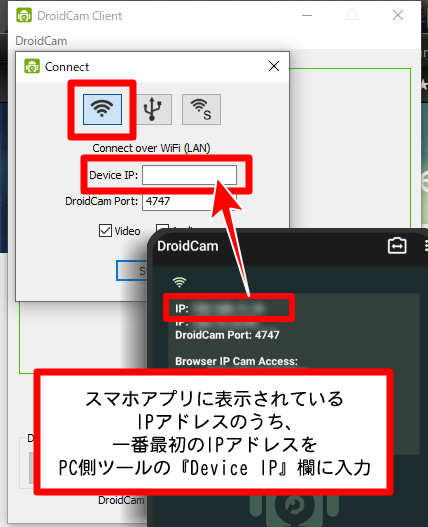This screenshot has width=428, height=527.
Task: Toggle the partially hidden Audio checkbox
Action: pyautogui.click(x=162, y=227)
